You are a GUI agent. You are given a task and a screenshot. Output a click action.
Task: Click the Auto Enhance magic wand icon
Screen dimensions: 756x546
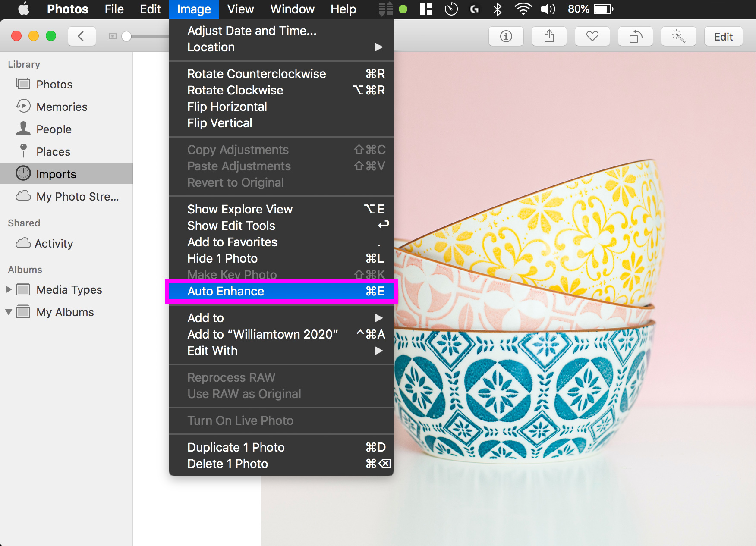pyautogui.click(x=678, y=36)
